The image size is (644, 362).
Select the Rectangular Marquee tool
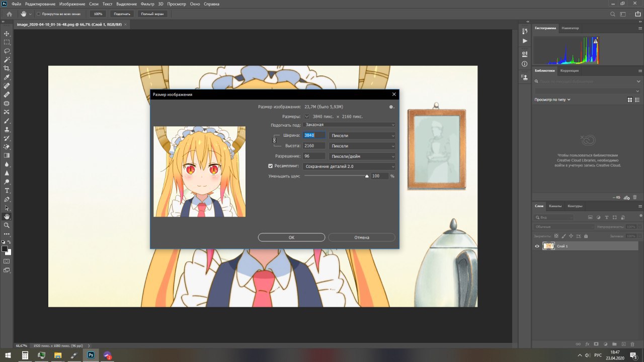(7, 42)
